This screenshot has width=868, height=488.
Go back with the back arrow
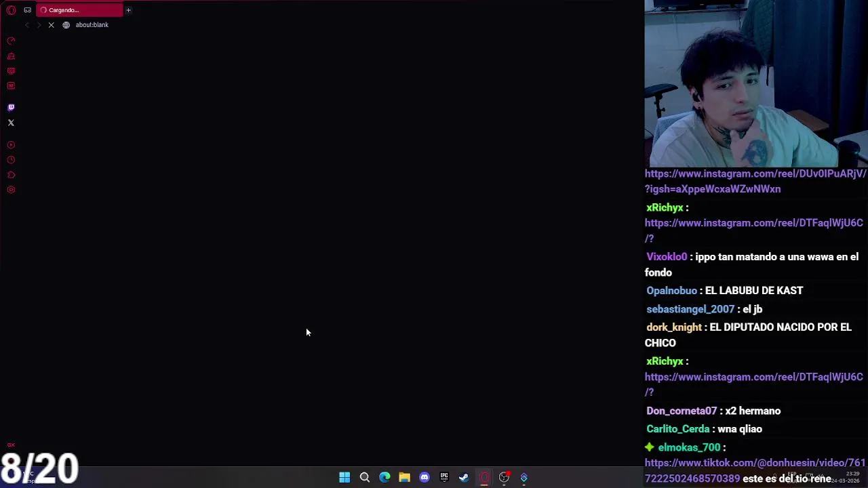tap(26, 25)
